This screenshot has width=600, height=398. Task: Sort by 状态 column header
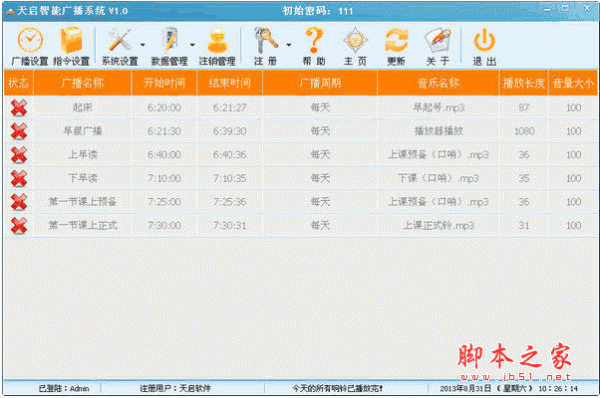click(19, 83)
